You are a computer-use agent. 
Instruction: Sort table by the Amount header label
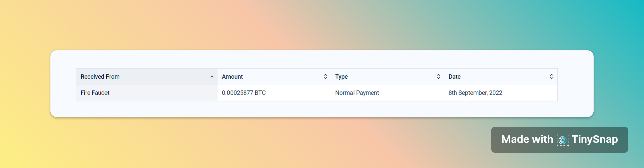(x=232, y=77)
